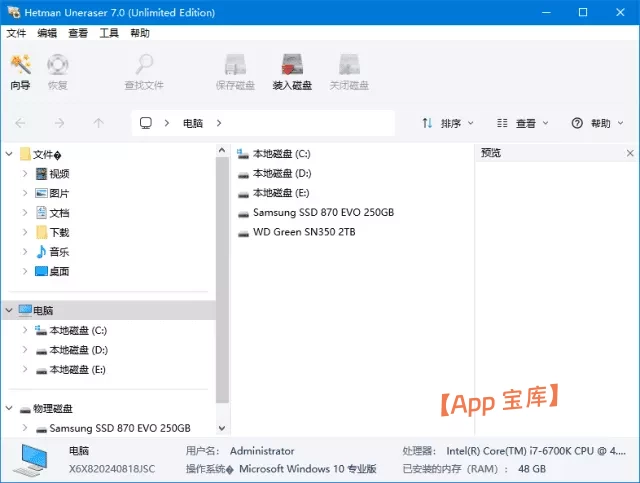Click tree scrollbar up arrow
This screenshot has height=483, width=640.
pyautogui.click(x=222, y=150)
